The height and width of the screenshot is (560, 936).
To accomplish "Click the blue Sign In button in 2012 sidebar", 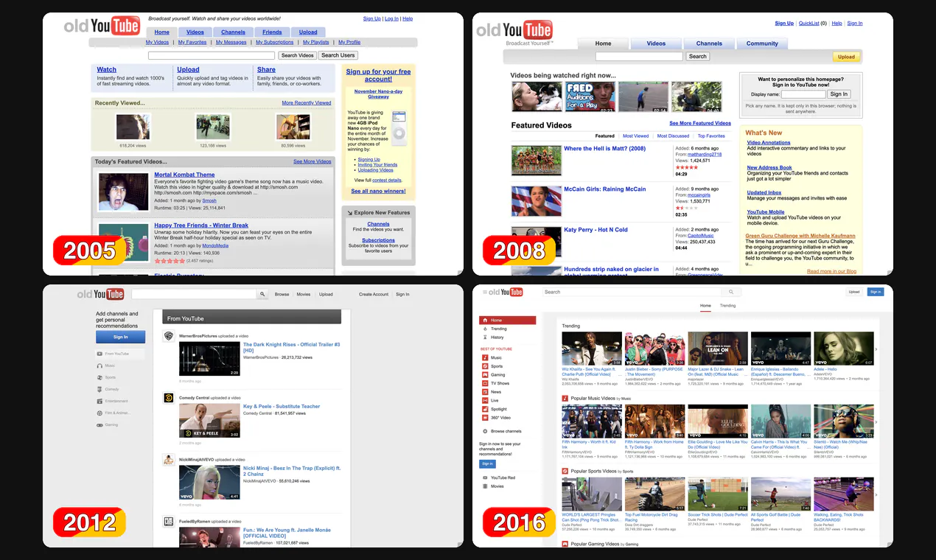I will click(x=120, y=337).
